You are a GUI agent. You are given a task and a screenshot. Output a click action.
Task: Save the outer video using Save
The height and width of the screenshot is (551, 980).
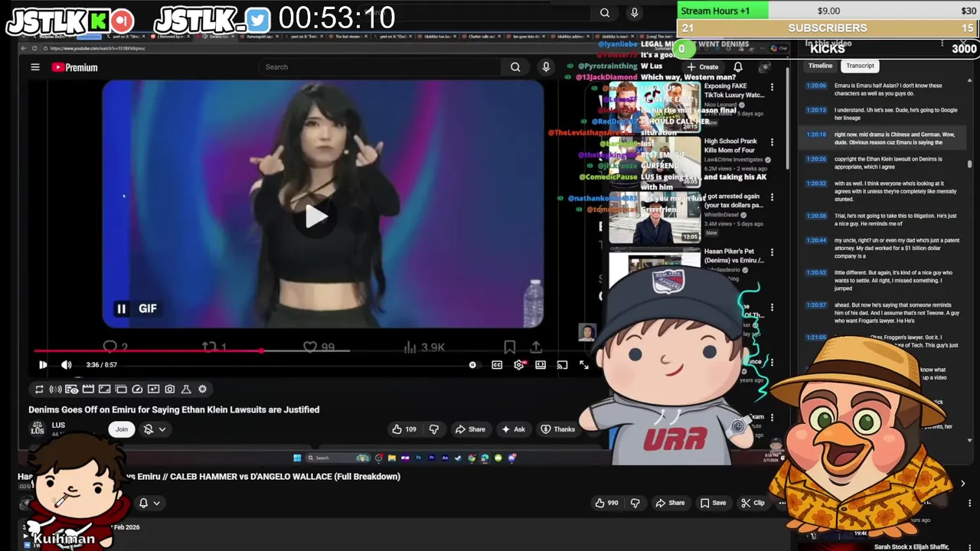(x=713, y=503)
